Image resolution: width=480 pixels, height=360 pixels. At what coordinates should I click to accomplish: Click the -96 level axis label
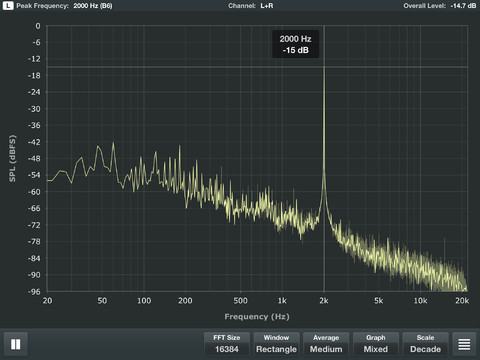34,292
